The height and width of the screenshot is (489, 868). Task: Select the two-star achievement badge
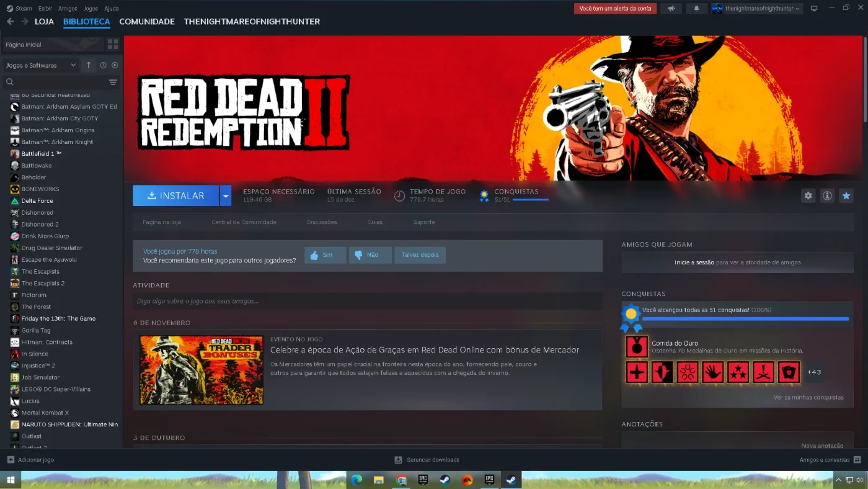[738, 372]
